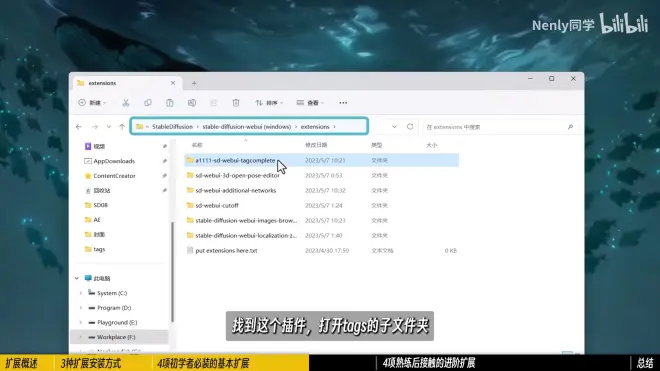Select stable-diffusion-webui (windows) breadcrumb
This screenshot has width=660, height=371.
click(x=247, y=127)
